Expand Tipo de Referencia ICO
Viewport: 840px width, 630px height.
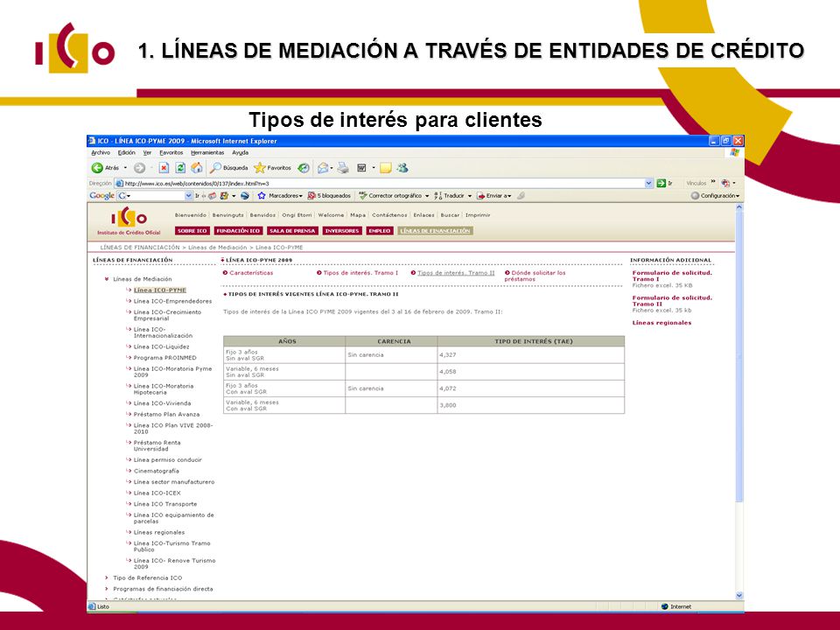pyautogui.click(x=107, y=578)
